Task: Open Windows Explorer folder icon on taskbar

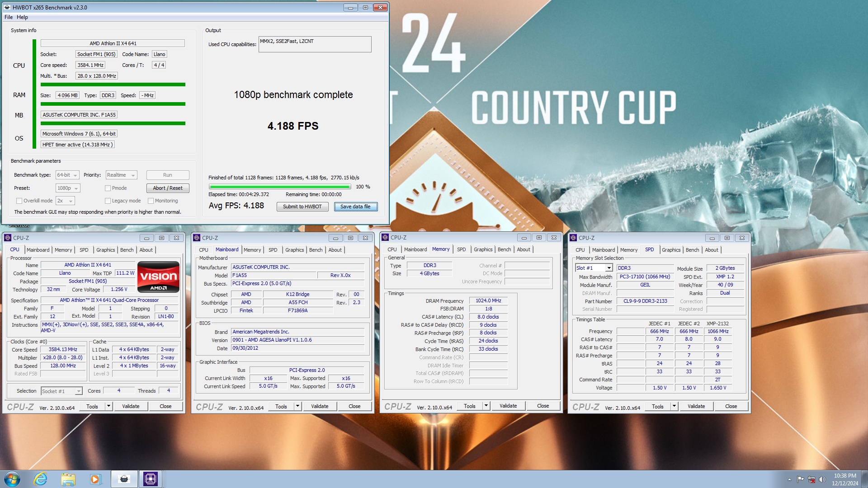Action: (x=68, y=479)
